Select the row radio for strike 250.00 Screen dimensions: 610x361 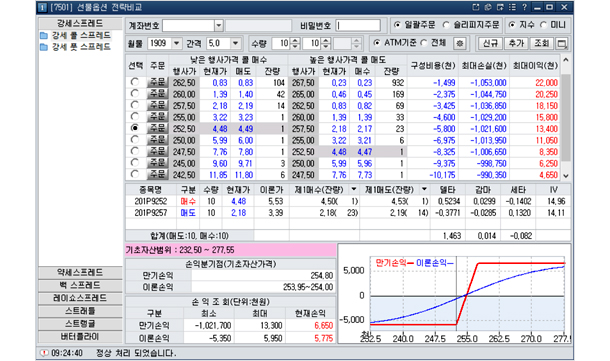[x=135, y=140]
